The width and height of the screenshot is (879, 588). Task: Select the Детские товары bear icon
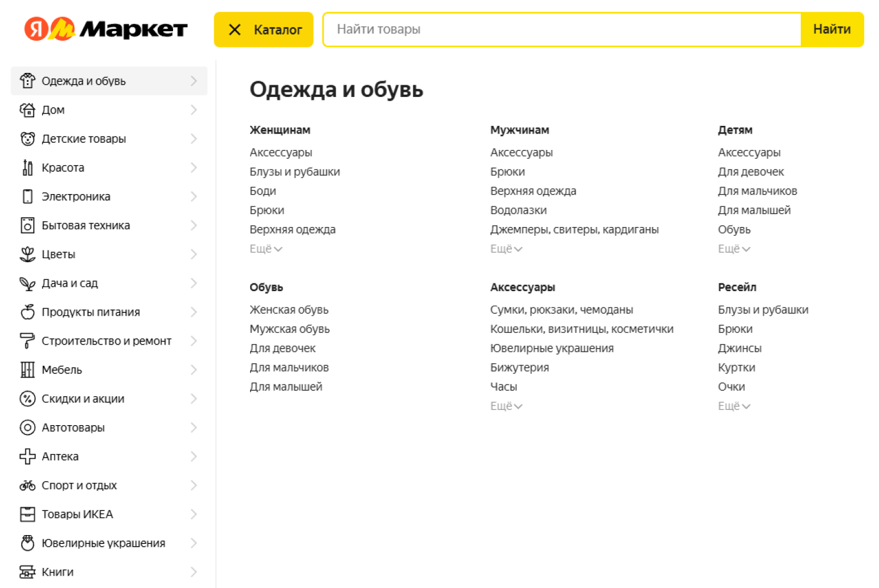pos(28,138)
